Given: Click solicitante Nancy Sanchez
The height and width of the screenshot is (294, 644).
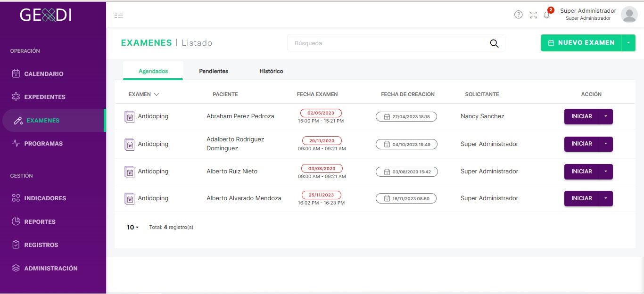Looking at the screenshot, I should point(482,116).
